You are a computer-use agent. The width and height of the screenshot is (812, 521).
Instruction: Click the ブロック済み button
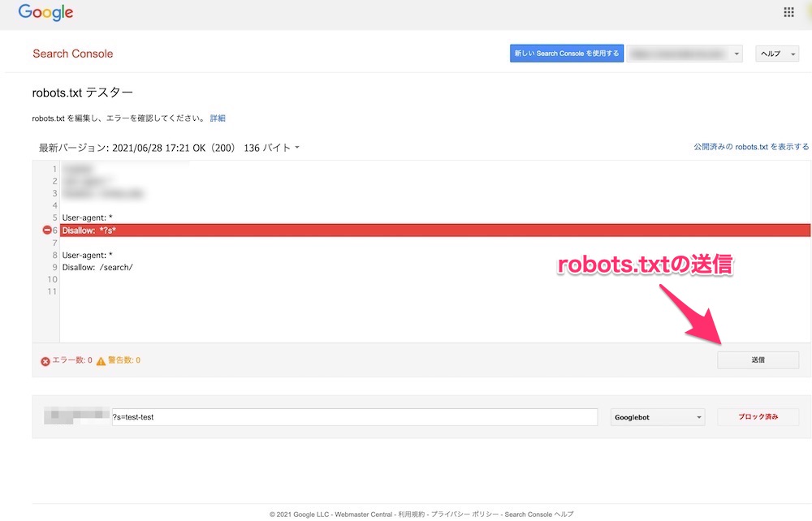click(758, 416)
